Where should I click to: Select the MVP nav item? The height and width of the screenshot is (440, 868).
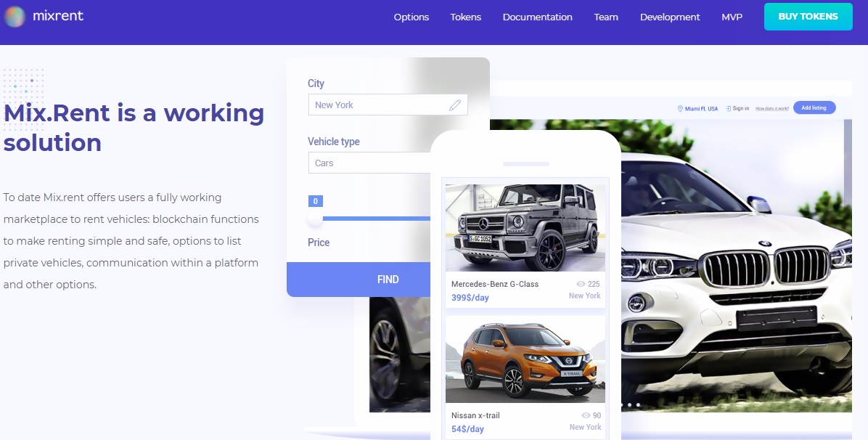click(x=732, y=17)
